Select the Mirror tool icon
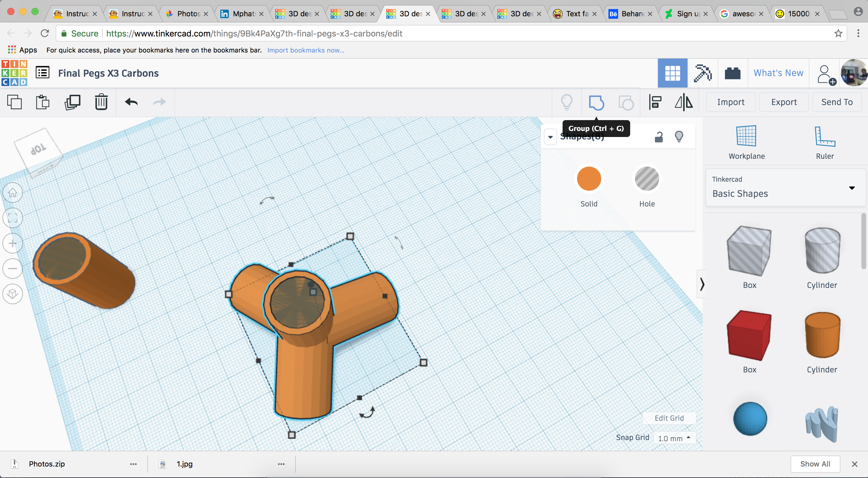The image size is (868, 478). click(x=684, y=102)
